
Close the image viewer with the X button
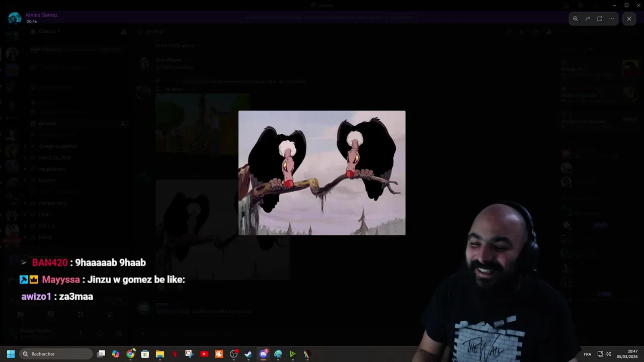(629, 19)
